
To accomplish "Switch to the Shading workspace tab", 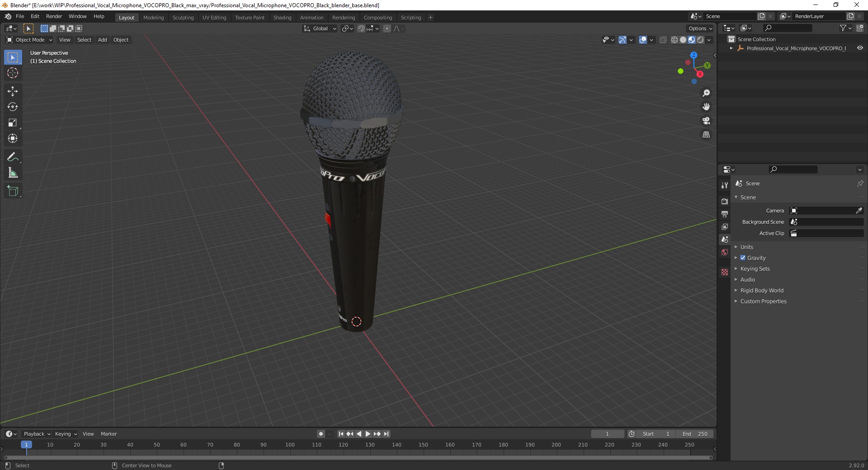I will coord(282,17).
